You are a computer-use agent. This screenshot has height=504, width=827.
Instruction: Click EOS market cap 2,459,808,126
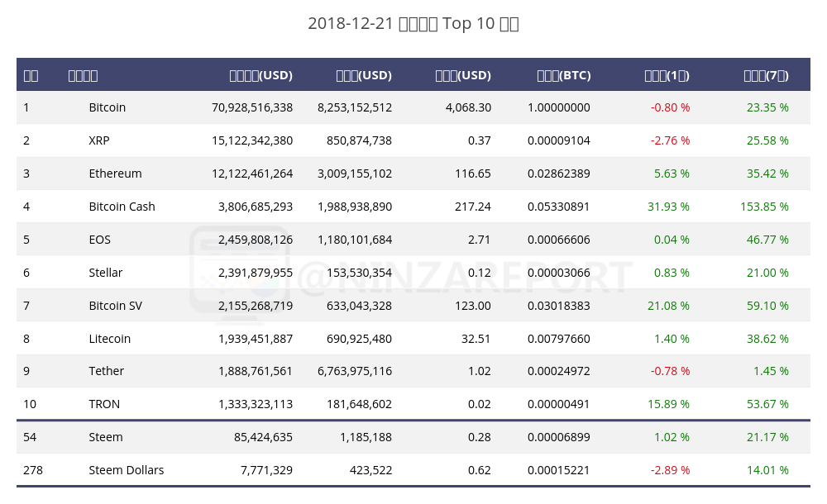pos(256,240)
